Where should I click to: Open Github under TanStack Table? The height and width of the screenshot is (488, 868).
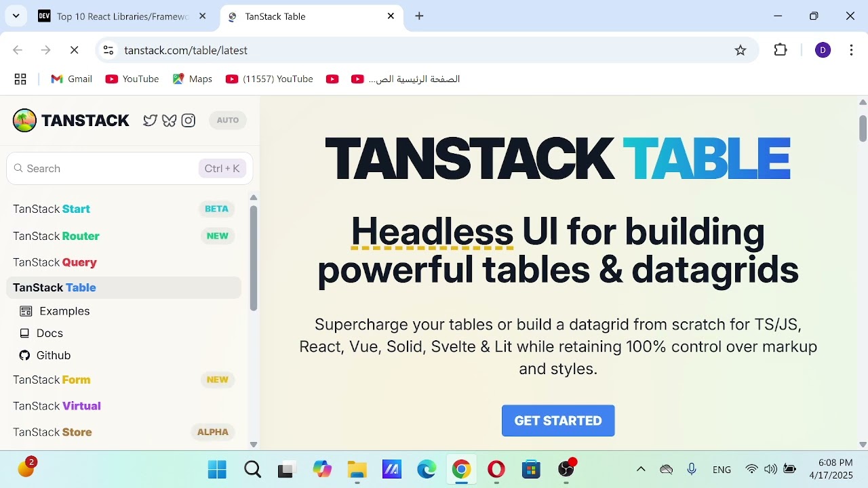pos(45,355)
